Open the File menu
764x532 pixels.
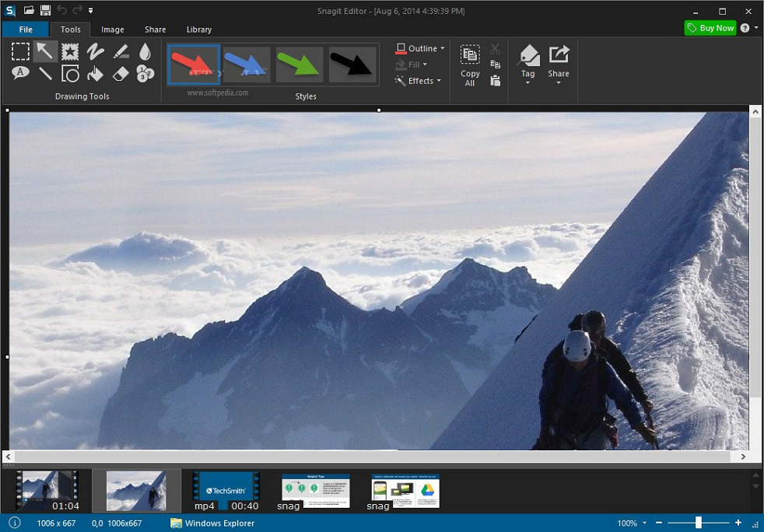26,30
